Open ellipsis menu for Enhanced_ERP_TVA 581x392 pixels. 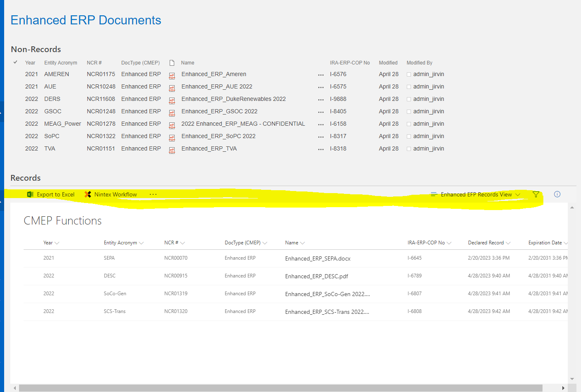click(321, 150)
